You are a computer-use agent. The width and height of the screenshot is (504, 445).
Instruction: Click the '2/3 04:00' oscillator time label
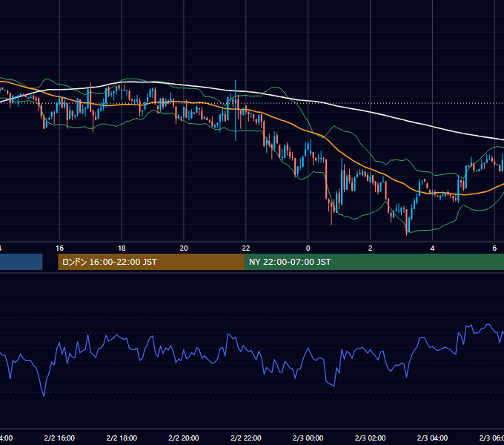(432, 438)
